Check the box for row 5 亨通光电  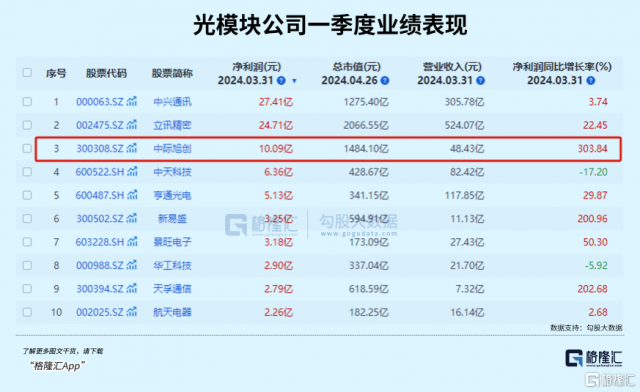pyautogui.click(x=27, y=195)
